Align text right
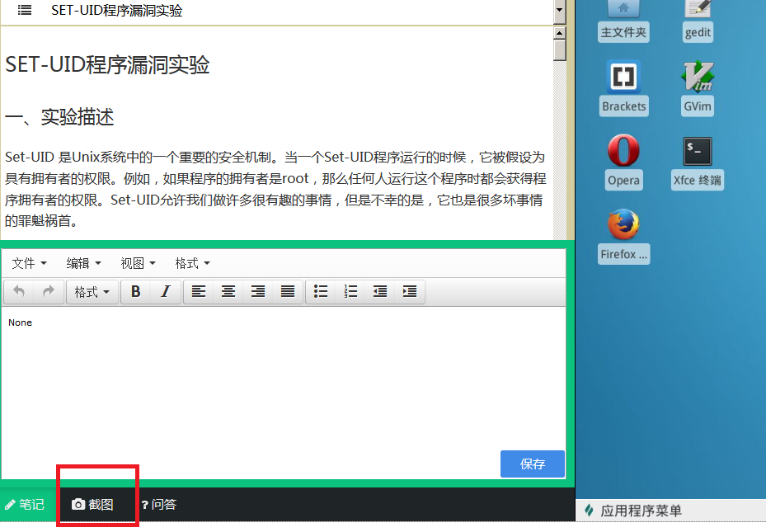The width and height of the screenshot is (766, 532). (258, 292)
